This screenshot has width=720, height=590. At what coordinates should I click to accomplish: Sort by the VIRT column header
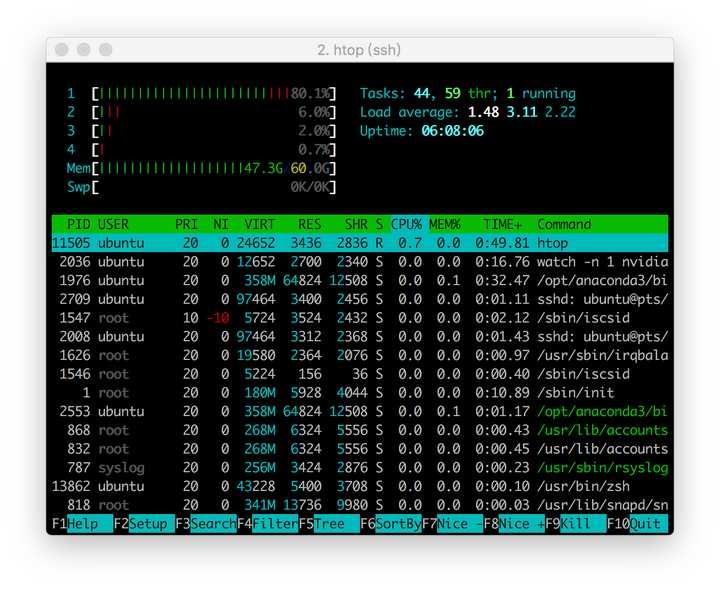259,224
